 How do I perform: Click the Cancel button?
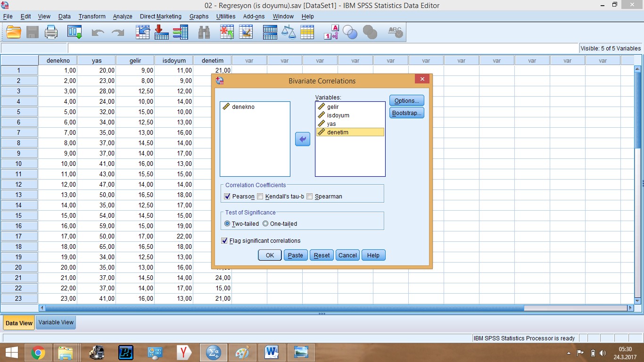pyautogui.click(x=347, y=255)
